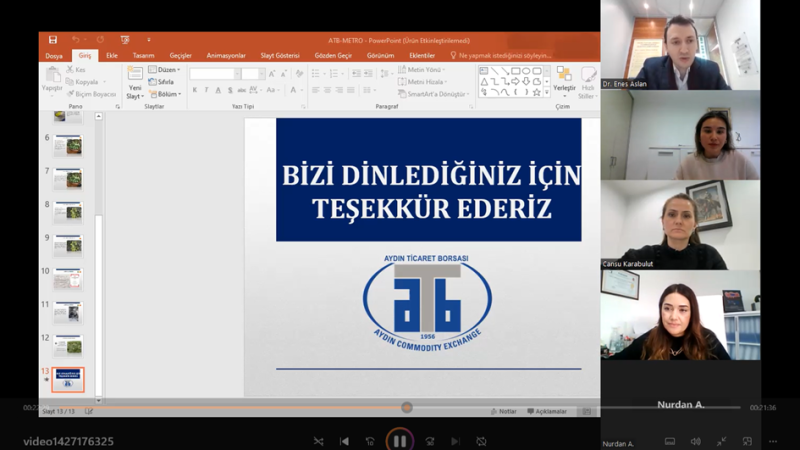Click the decrease indent icon
The width and height of the screenshot is (800, 450).
[356, 74]
